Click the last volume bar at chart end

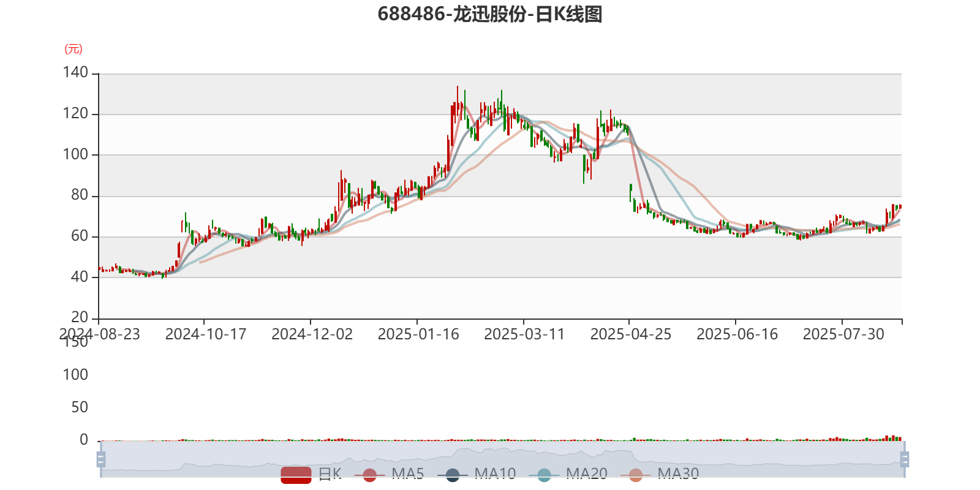pyautogui.click(x=900, y=439)
